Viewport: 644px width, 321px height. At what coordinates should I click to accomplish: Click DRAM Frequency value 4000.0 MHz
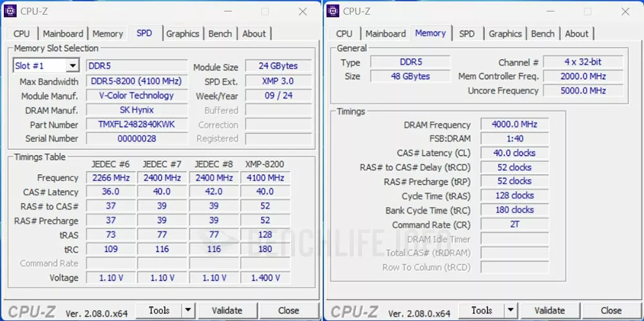[514, 124]
